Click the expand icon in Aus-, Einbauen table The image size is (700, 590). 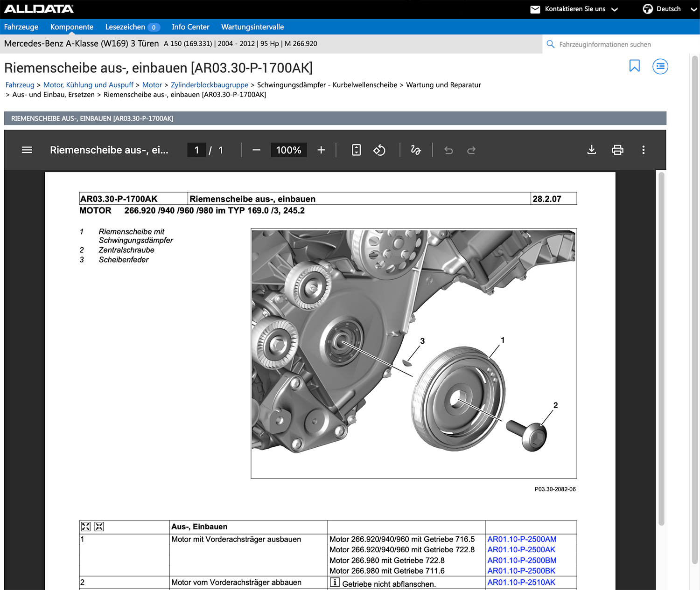[x=86, y=527]
